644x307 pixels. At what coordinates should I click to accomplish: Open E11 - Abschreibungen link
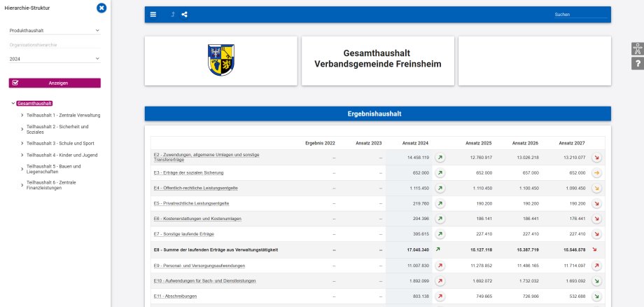click(175, 296)
